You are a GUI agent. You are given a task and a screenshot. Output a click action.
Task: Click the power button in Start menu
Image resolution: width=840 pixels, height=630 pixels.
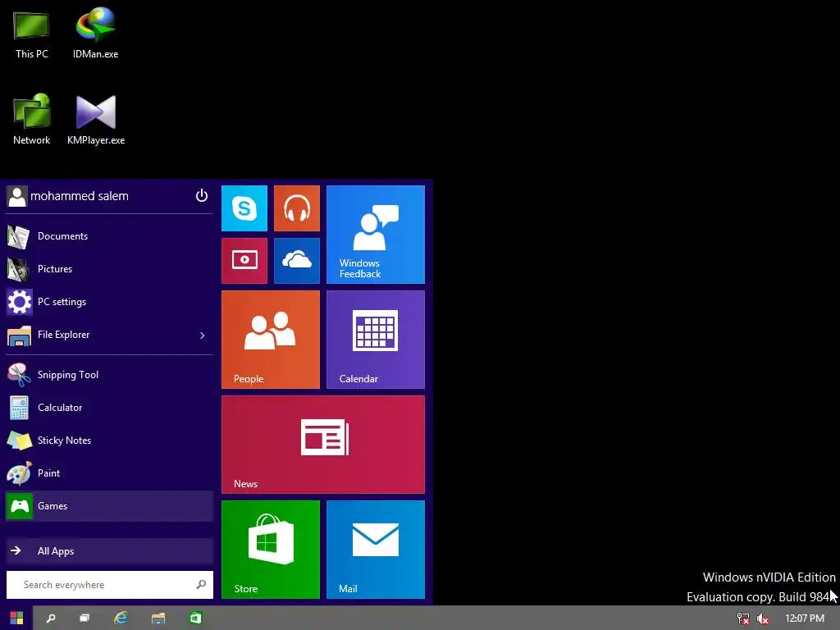[202, 195]
